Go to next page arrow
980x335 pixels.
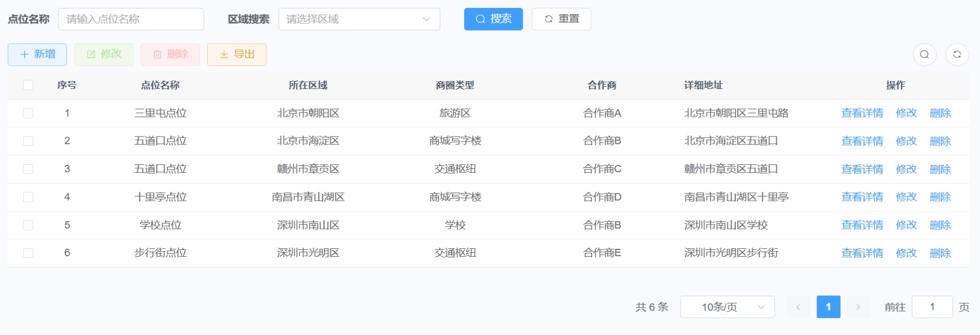coord(857,307)
